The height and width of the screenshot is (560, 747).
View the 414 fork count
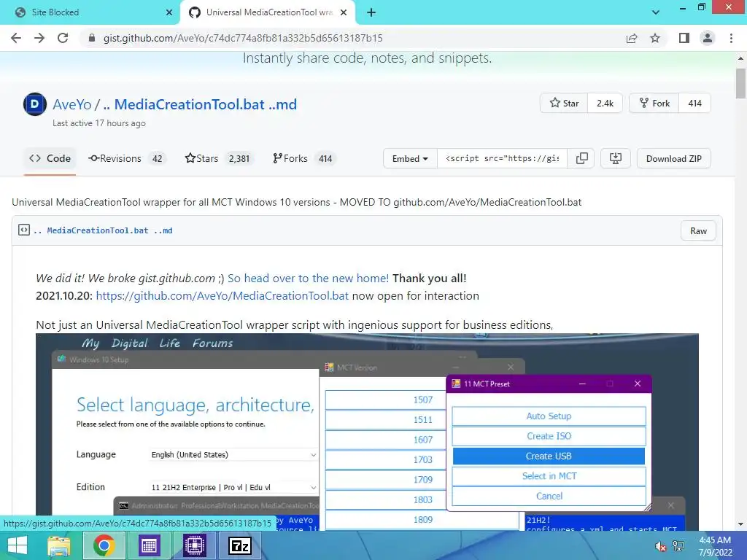coord(694,104)
